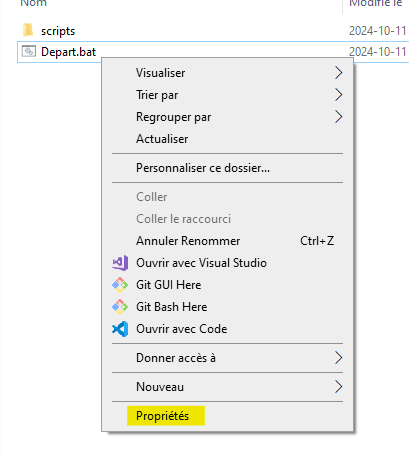Select the Depart.bat file icon
Screen dimensions: 409x457
pos(29,51)
